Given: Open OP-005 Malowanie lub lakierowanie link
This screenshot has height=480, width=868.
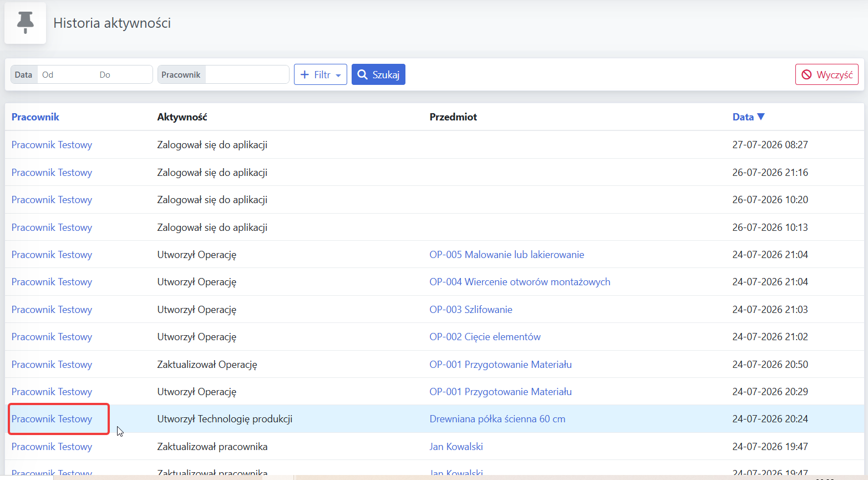Looking at the screenshot, I should (506, 255).
